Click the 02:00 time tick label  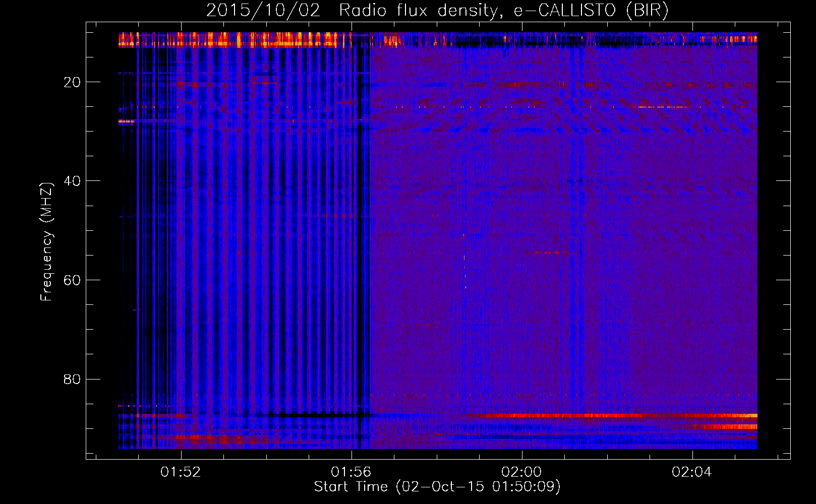521,472
